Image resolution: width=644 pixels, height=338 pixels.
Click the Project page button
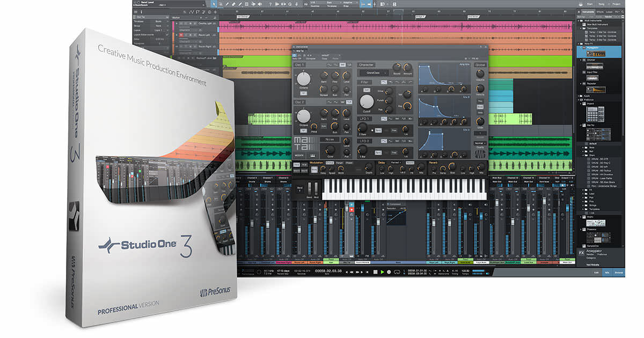pos(616,4)
